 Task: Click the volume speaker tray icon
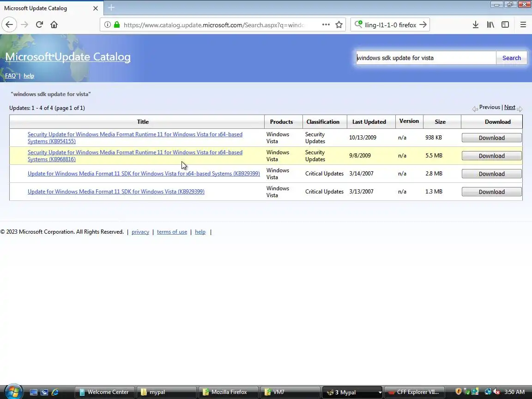496,392
